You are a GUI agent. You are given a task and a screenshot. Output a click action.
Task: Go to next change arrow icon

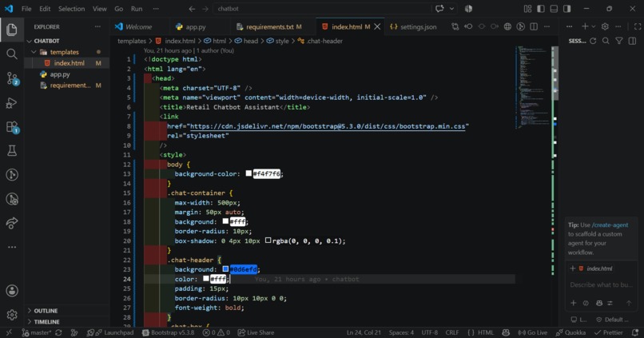[x=495, y=26]
